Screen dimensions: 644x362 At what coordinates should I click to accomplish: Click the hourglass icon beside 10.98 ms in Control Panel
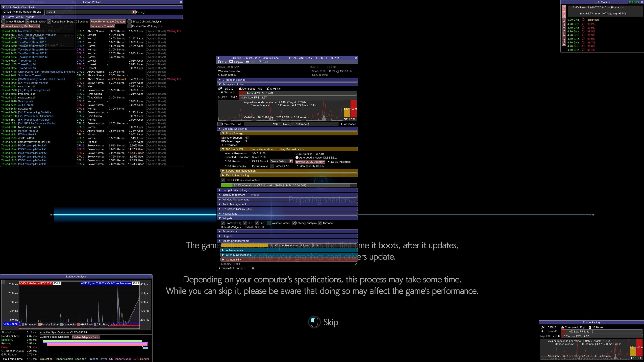[x=267, y=89]
